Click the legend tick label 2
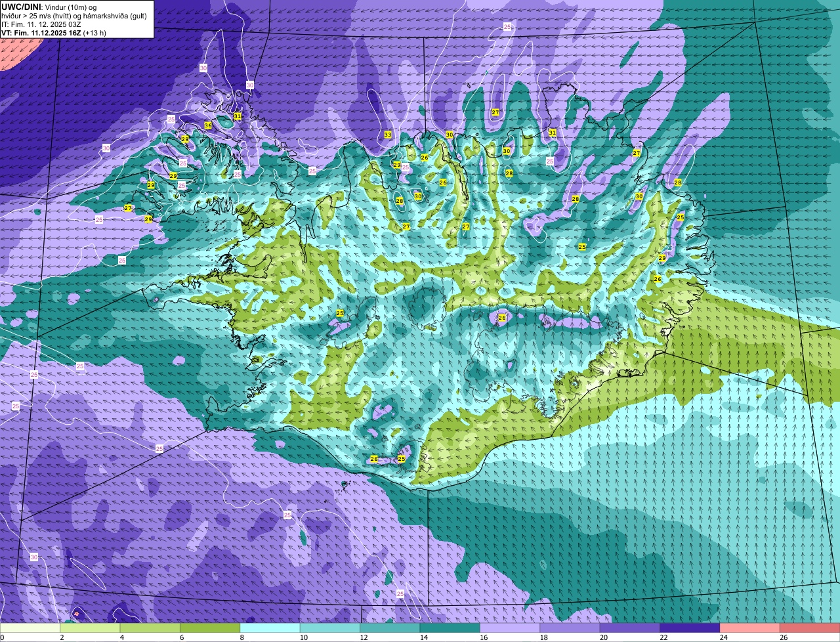This screenshot has width=840, height=642. [62, 637]
